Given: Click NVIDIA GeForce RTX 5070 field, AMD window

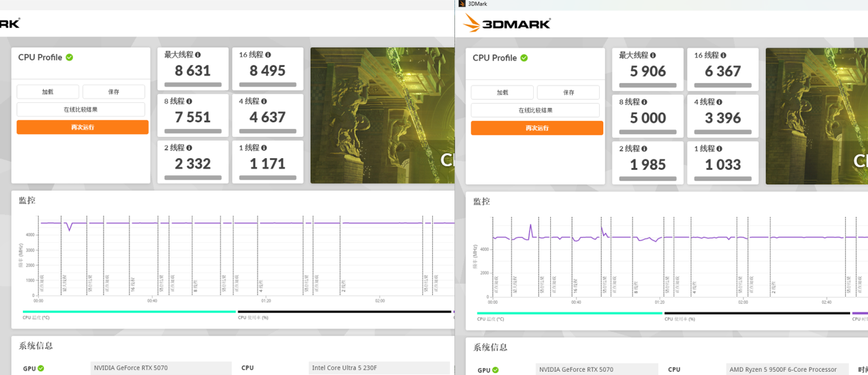Looking at the screenshot, I should pos(597,369).
